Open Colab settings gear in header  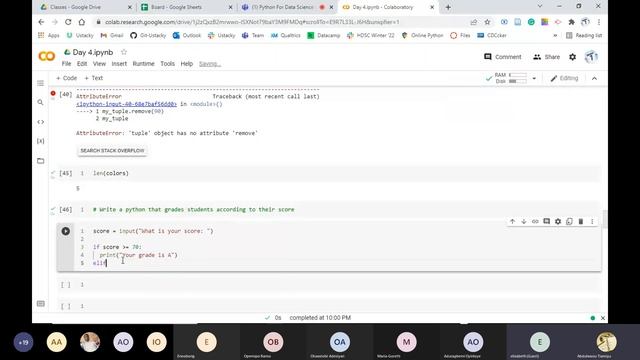click(x=573, y=57)
